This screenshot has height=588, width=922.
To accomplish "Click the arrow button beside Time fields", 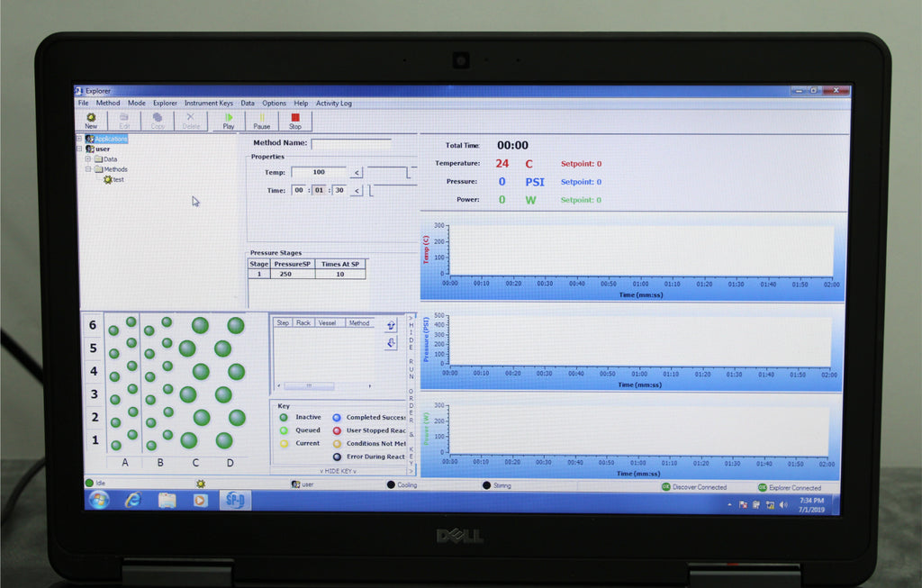I will coord(357,190).
